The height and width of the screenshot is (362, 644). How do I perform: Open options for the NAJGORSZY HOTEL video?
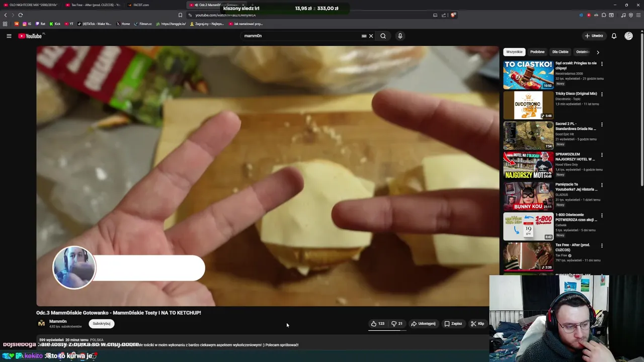tap(602, 155)
